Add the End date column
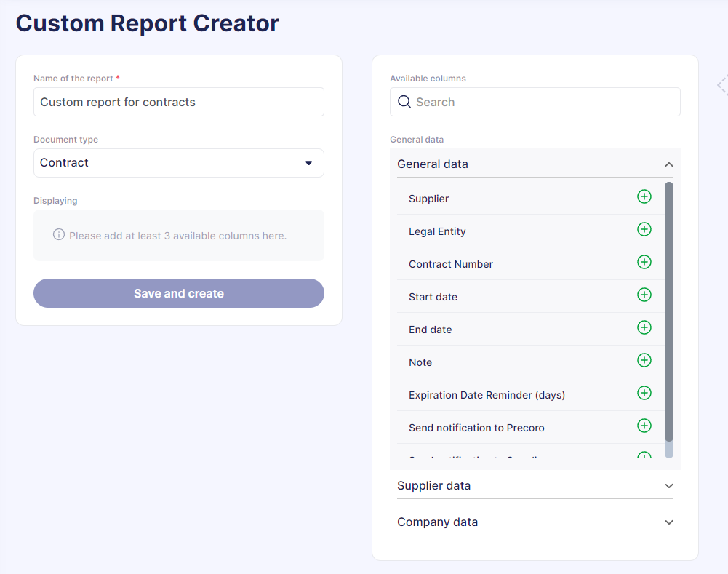The height and width of the screenshot is (574, 728). (x=644, y=327)
